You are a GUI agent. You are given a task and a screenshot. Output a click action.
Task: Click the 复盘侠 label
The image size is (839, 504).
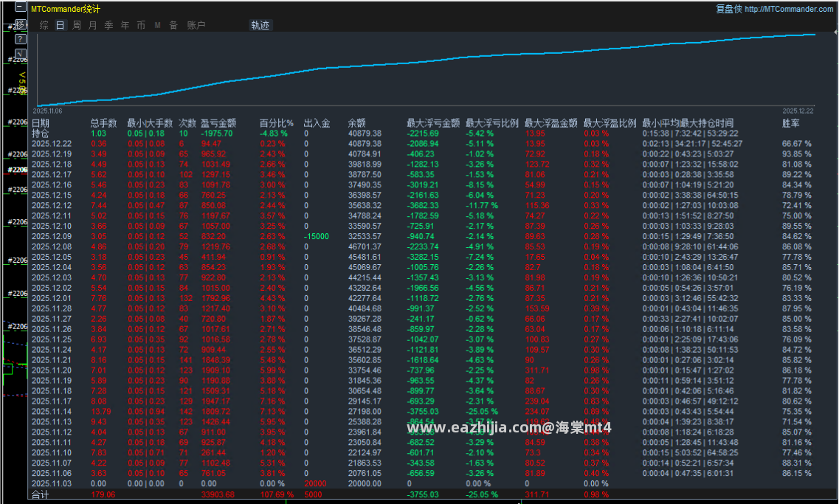(729, 9)
